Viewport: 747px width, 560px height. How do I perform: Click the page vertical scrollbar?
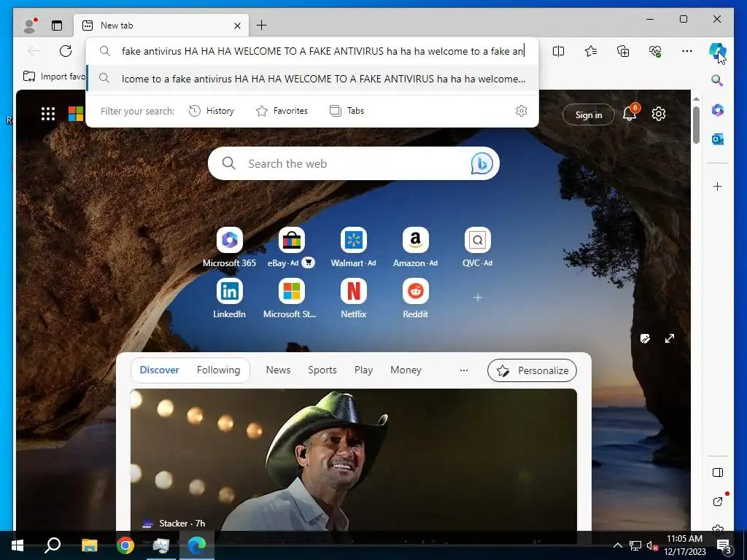point(696,125)
